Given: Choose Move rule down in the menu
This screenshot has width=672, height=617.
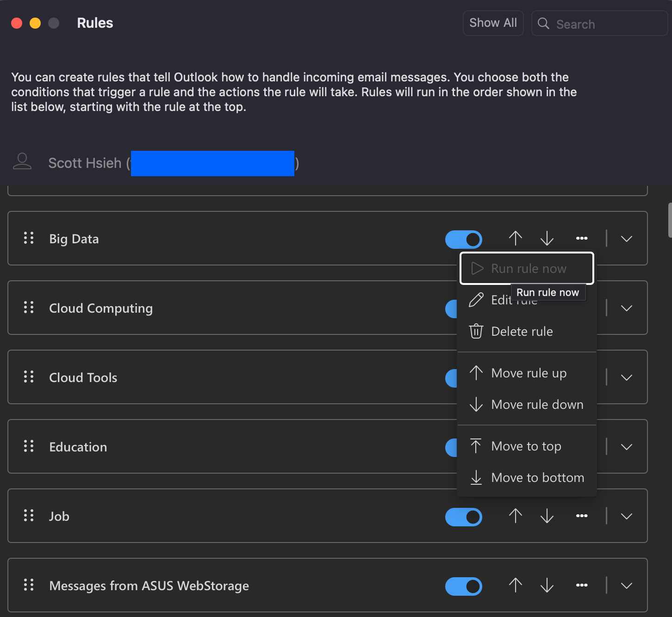Looking at the screenshot, I should (x=537, y=405).
